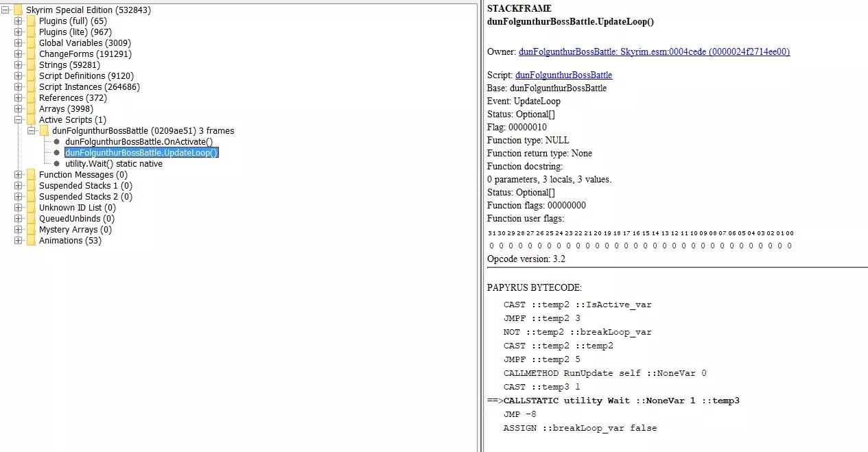Expand the Mystery Arrays (0) node
The image size is (868, 452).
(19, 230)
